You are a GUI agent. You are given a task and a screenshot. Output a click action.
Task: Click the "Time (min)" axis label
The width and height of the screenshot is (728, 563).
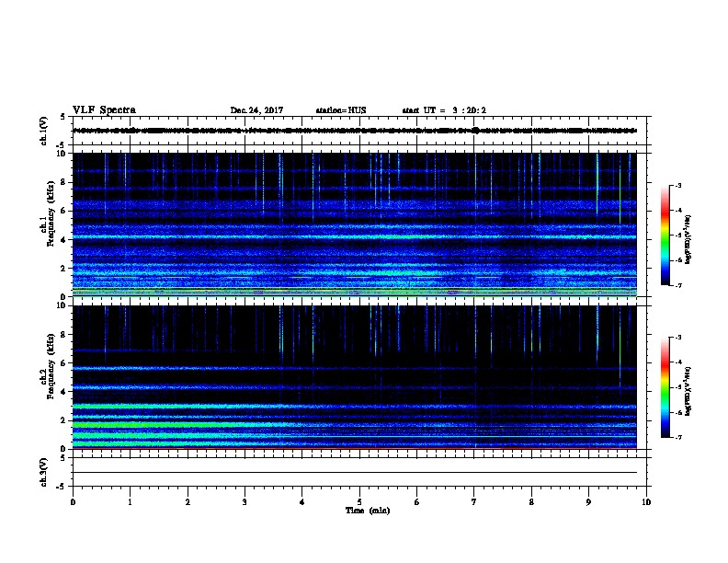pyautogui.click(x=368, y=511)
